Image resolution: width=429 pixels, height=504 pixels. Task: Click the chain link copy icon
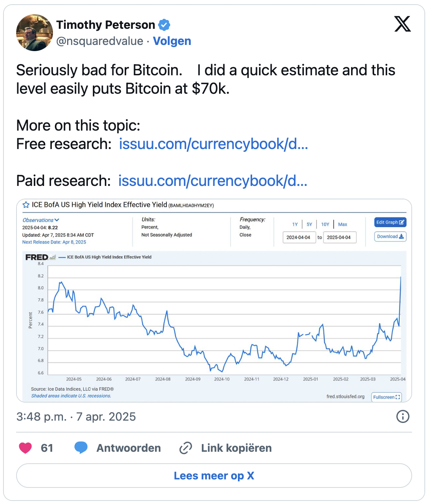coord(186,448)
